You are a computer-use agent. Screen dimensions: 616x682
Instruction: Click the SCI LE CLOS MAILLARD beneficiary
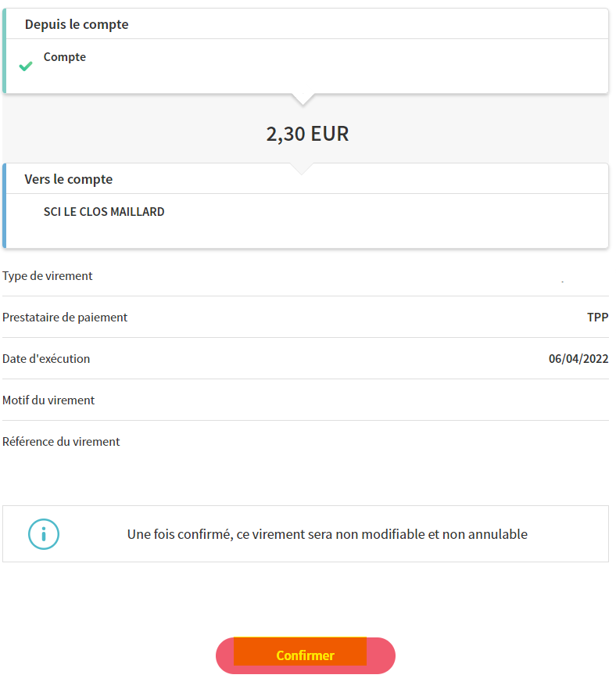pyautogui.click(x=104, y=212)
